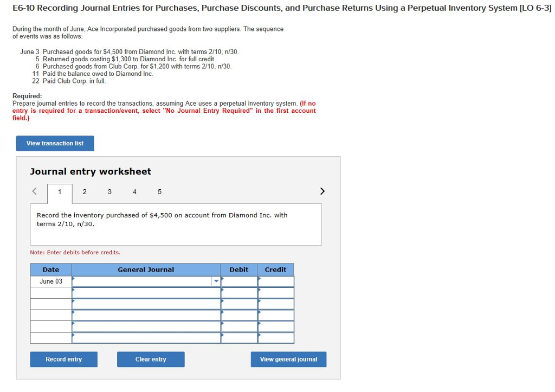
Task: Switch to journal entry tab 3
Action: click(x=109, y=191)
